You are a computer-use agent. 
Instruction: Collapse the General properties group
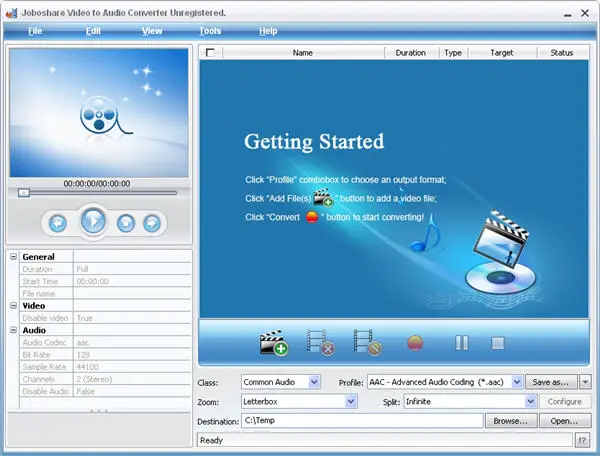click(13, 256)
